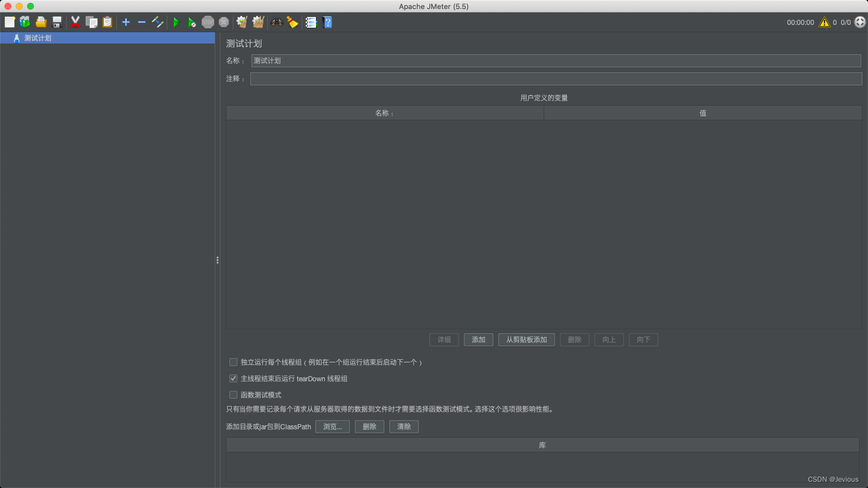
Task: Enable 函数测试模式 checkbox
Action: 233,395
